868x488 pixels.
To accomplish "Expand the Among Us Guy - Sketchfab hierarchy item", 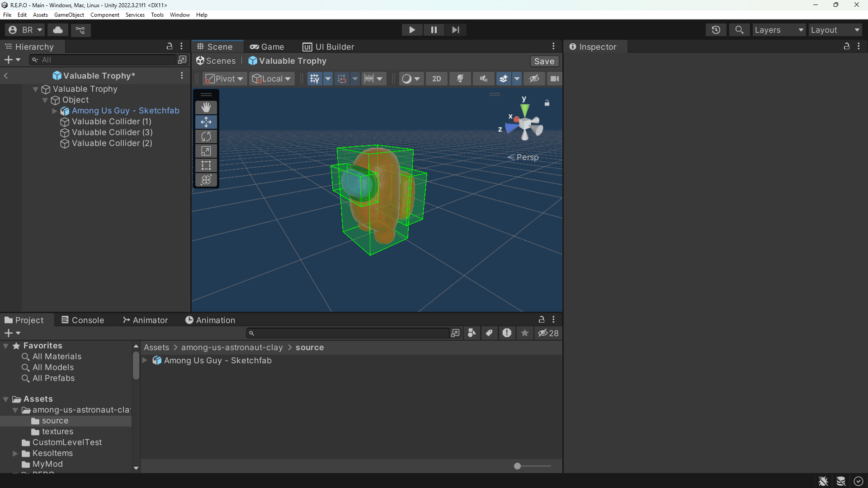I will (54, 111).
